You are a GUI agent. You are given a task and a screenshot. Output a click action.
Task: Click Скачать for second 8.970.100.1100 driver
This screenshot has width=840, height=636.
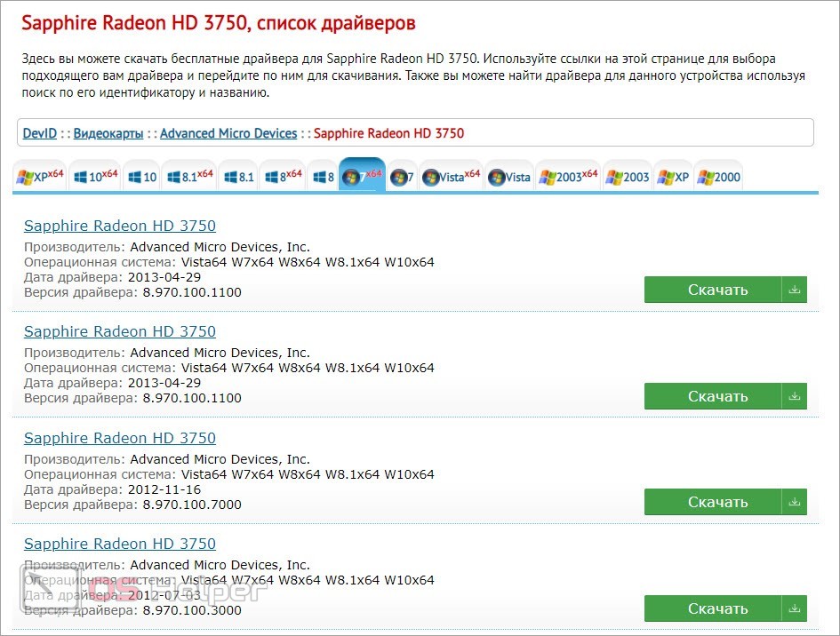coord(717,396)
